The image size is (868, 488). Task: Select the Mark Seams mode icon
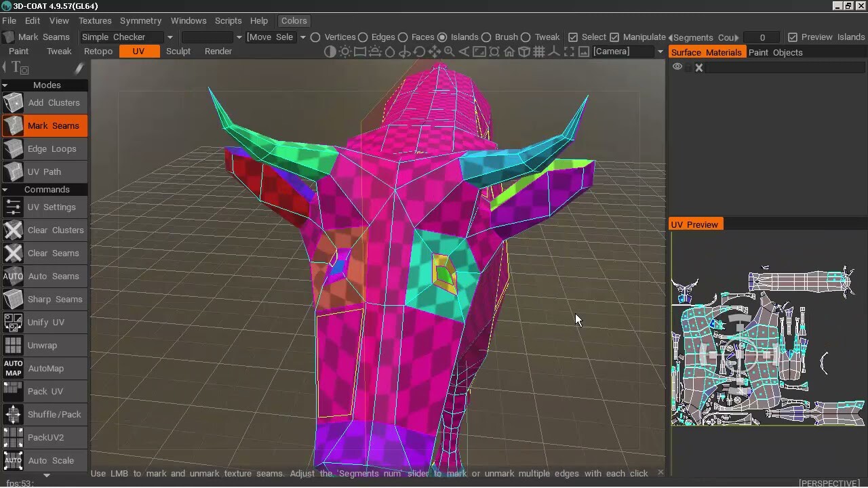click(13, 125)
